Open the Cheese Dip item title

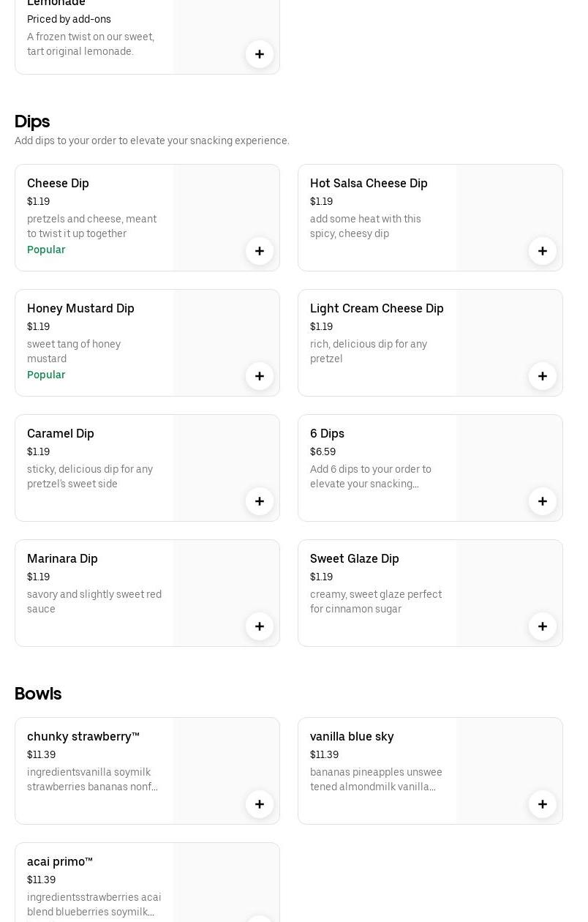58,183
